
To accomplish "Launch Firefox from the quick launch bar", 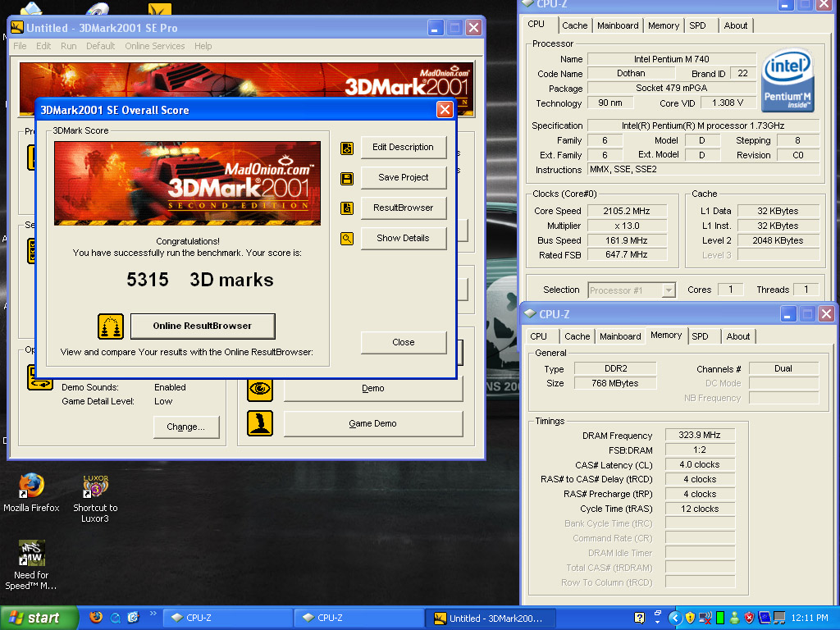I will [96, 617].
